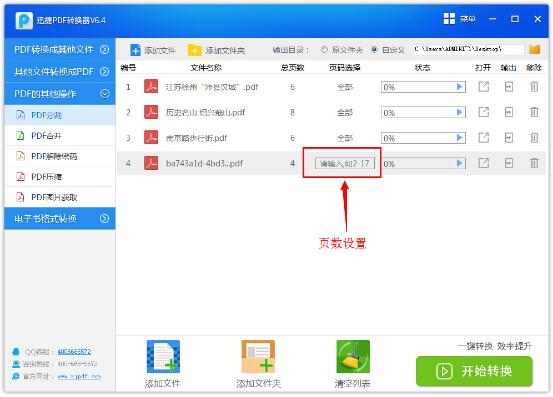
Task: Delete row 1 using its trash icon
Action: [534, 87]
